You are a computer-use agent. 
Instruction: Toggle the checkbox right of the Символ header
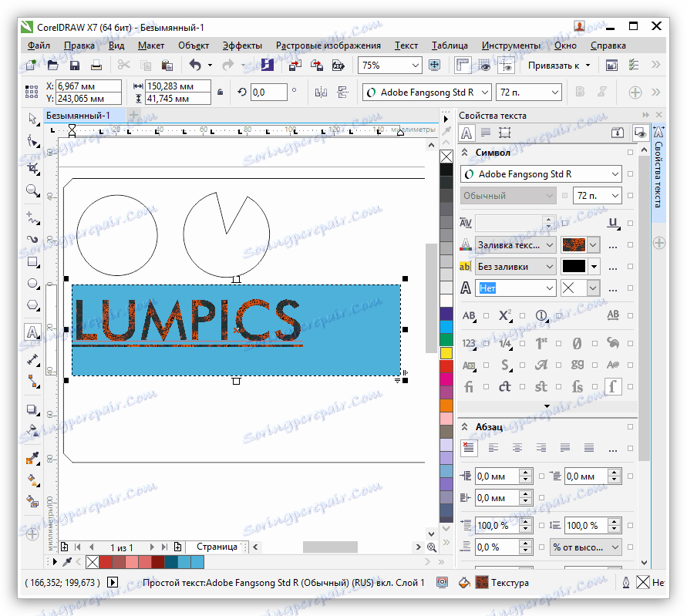click(630, 153)
